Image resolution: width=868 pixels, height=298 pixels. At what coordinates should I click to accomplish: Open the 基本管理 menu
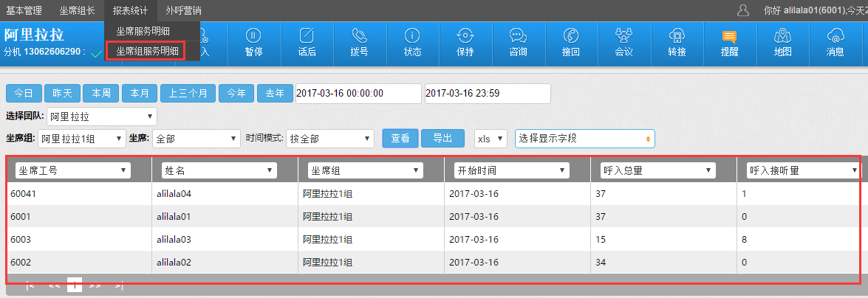point(24,10)
